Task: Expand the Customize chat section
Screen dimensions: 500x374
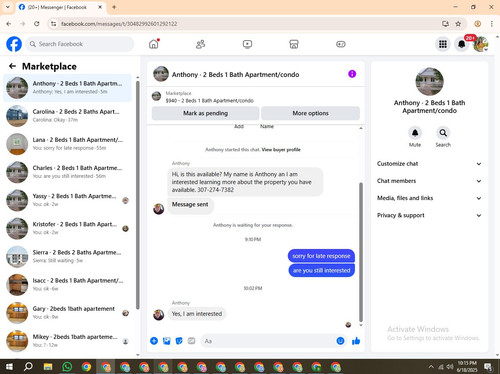Action: [x=429, y=164]
